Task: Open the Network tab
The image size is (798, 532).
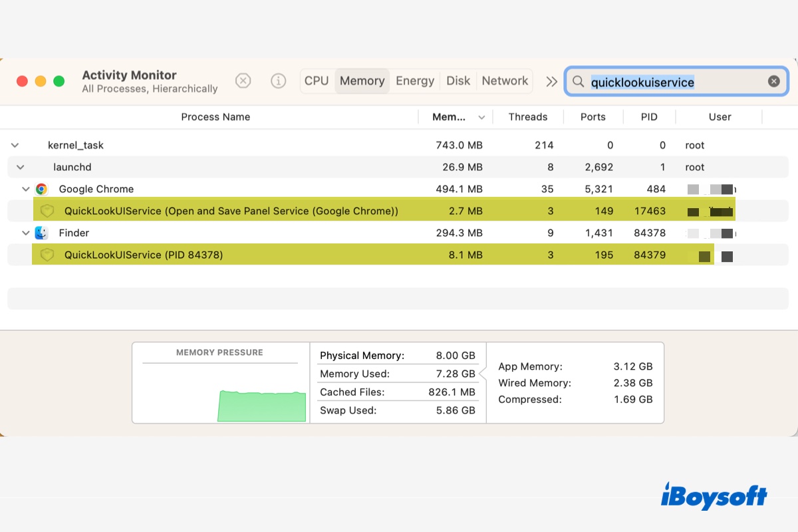Action: tap(505, 81)
